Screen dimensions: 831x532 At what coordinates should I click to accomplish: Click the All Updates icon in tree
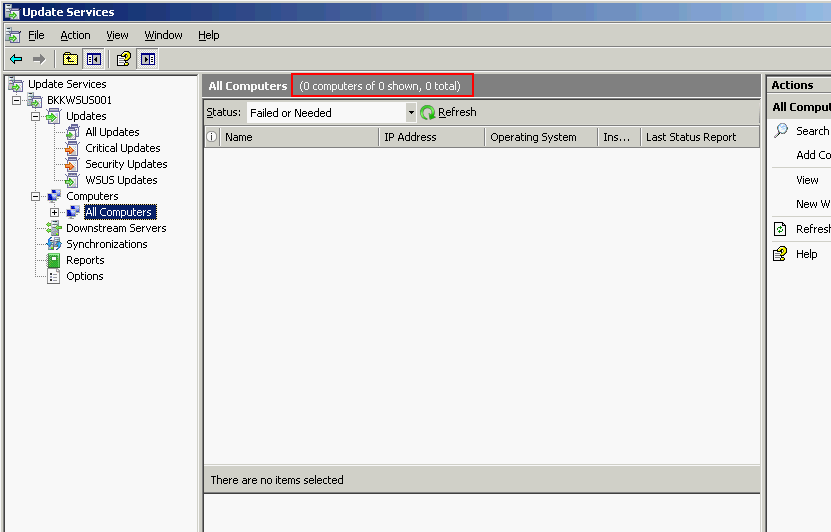(73, 132)
